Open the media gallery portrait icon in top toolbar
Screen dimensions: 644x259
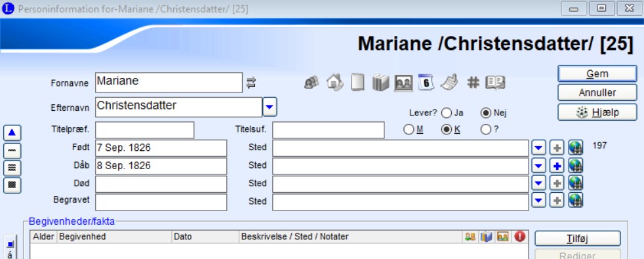pos(403,83)
